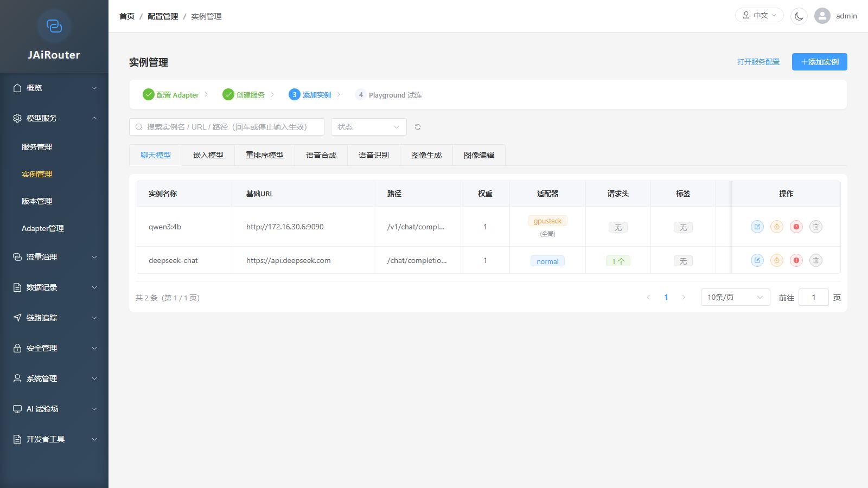Refresh the instance list
Image resolution: width=868 pixels, height=488 pixels.
pyautogui.click(x=418, y=127)
